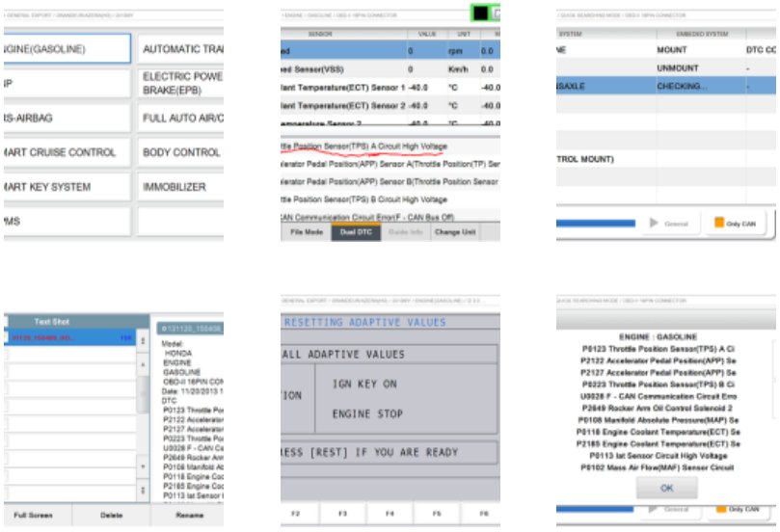Click the file name header in Text Shot preview
The image size is (780, 532).
[x=191, y=329]
